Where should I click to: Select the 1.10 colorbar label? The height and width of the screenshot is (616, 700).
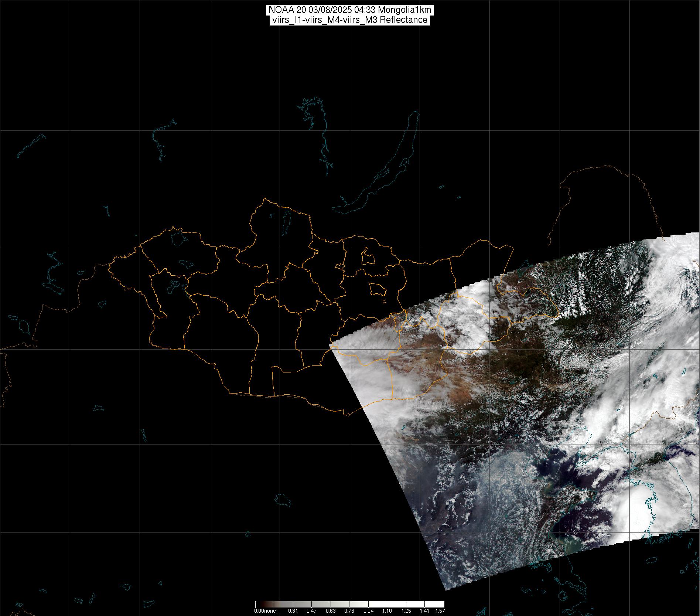(387, 611)
